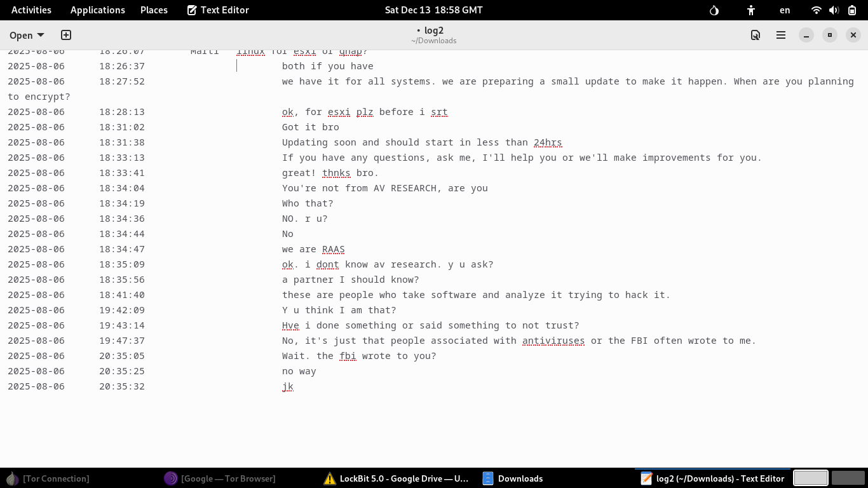The height and width of the screenshot is (488, 868).
Task: Open the Places menu
Action: pyautogui.click(x=154, y=10)
